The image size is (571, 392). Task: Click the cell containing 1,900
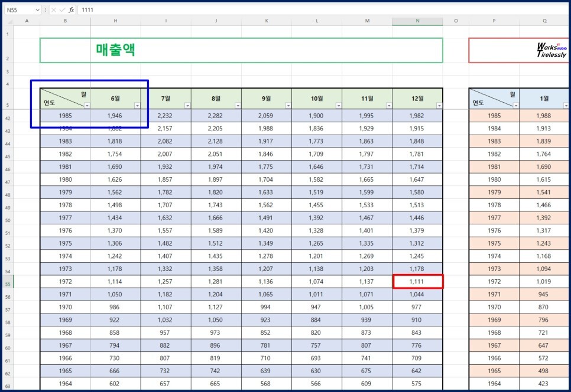[x=316, y=116]
